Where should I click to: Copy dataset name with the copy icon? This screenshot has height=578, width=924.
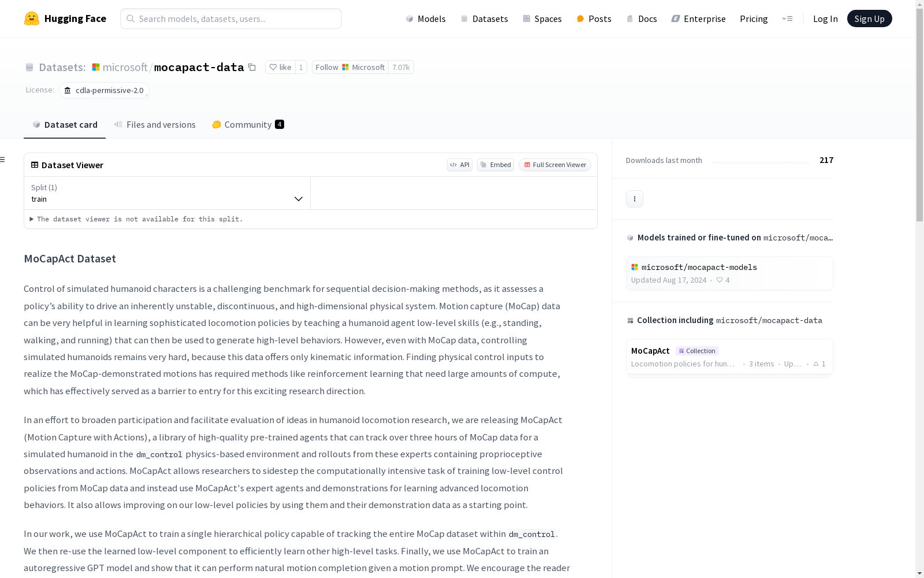tap(252, 67)
